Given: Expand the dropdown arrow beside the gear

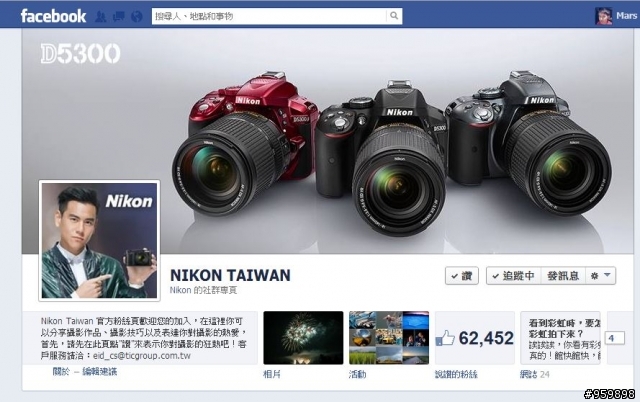Looking at the screenshot, I should point(607,275).
